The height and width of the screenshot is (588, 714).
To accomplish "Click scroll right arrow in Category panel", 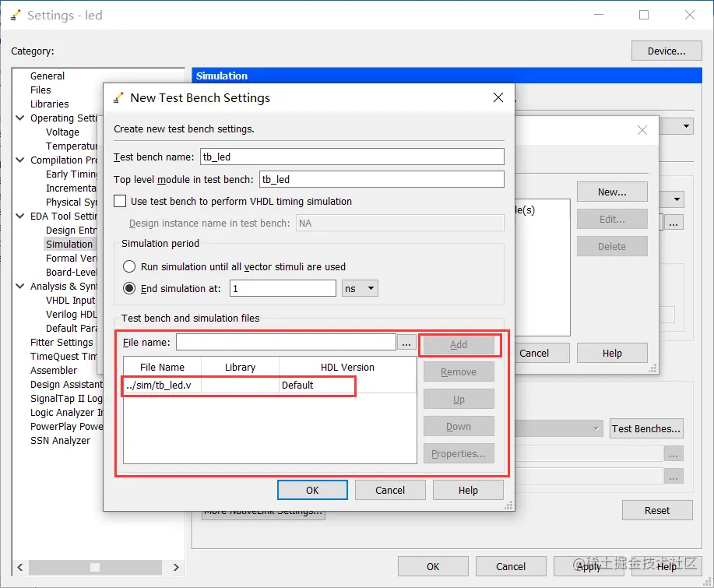I will pyautogui.click(x=176, y=567).
